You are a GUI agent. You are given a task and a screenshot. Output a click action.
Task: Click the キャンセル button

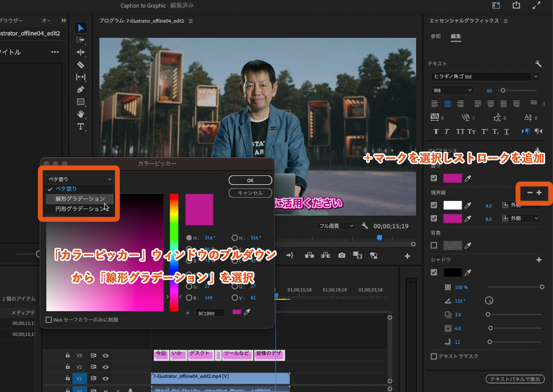[x=250, y=193]
